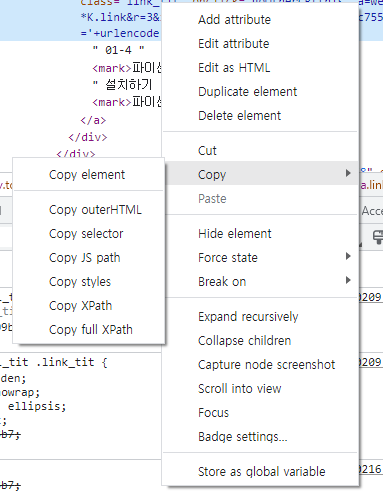Select Edit attribute menu entry
This screenshot has height=495, width=383.
(260, 44)
